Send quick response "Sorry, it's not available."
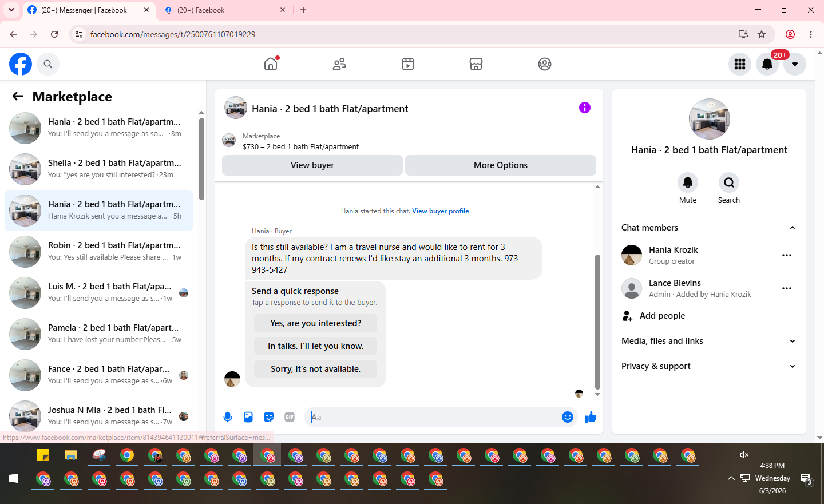 (316, 369)
